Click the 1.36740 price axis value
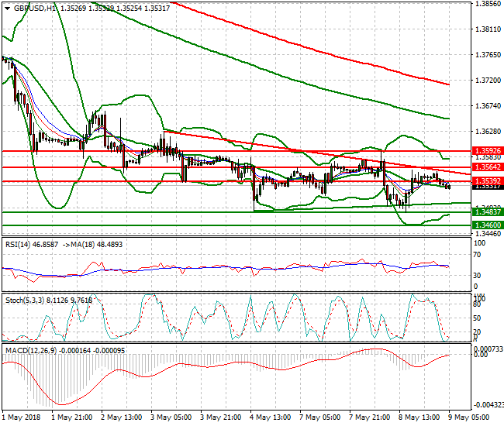The image size is (504, 426). 488,105
